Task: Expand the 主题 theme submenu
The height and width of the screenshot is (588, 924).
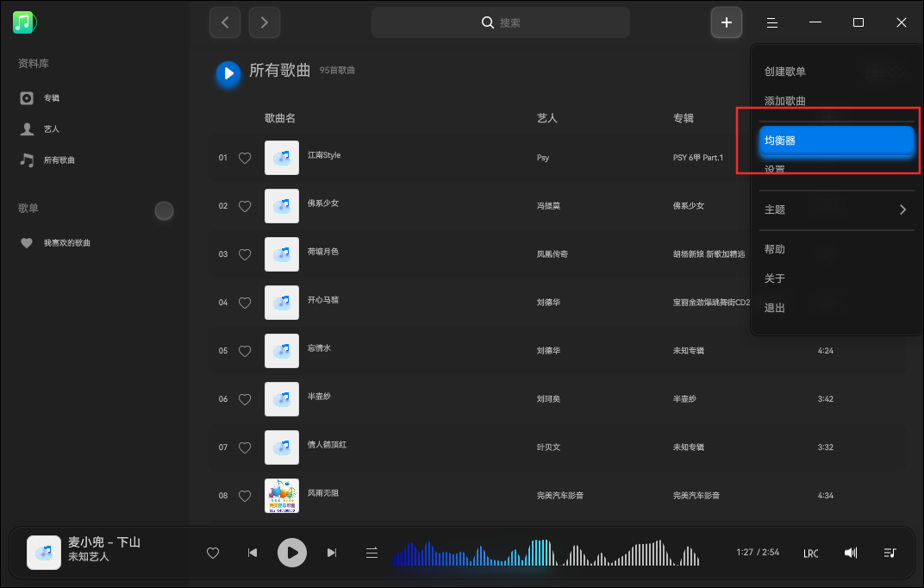Action: point(837,210)
